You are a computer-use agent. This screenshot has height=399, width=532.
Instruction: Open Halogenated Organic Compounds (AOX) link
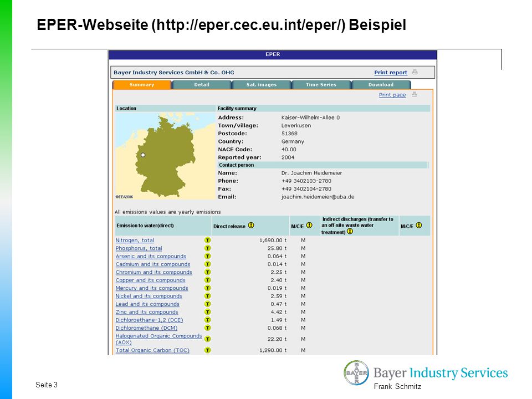tap(159, 339)
